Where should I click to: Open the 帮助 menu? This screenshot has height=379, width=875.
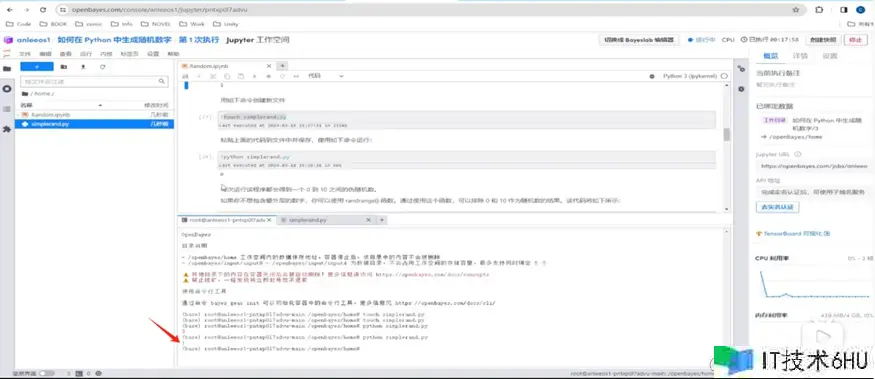click(x=174, y=54)
